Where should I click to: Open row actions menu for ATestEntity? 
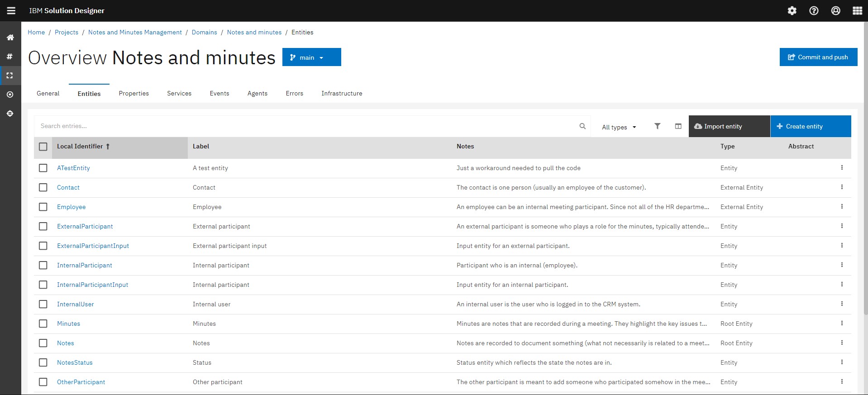842,167
